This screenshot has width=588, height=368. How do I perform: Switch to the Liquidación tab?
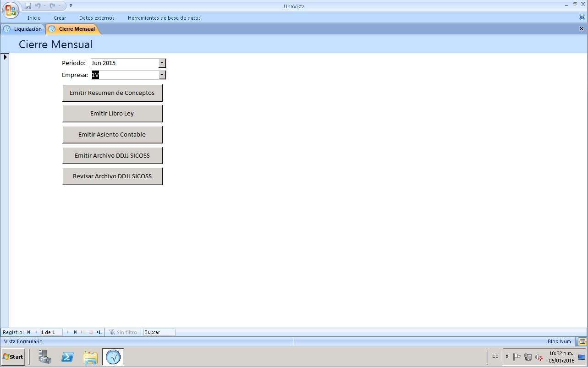(x=23, y=29)
